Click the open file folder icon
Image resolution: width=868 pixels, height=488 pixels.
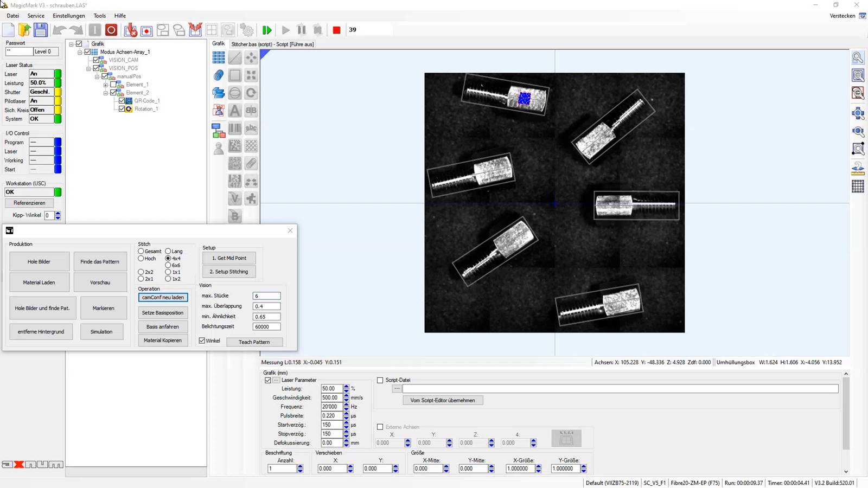point(24,30)
